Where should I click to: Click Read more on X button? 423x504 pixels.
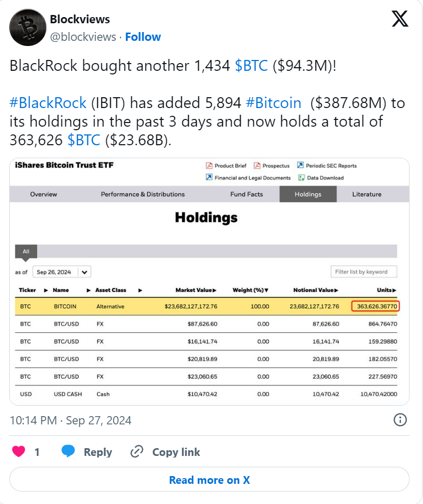coord(209,480)
